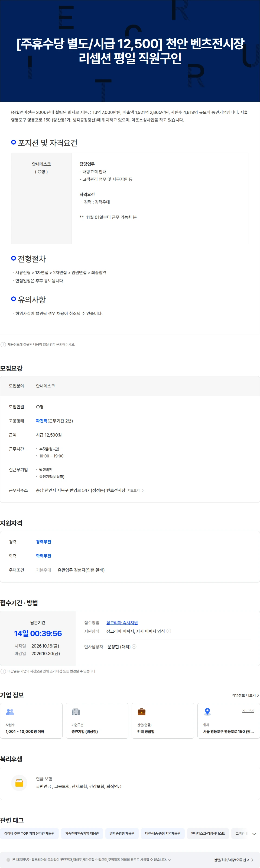
Task: Expand the related tags list chevron
Action: 254,834
